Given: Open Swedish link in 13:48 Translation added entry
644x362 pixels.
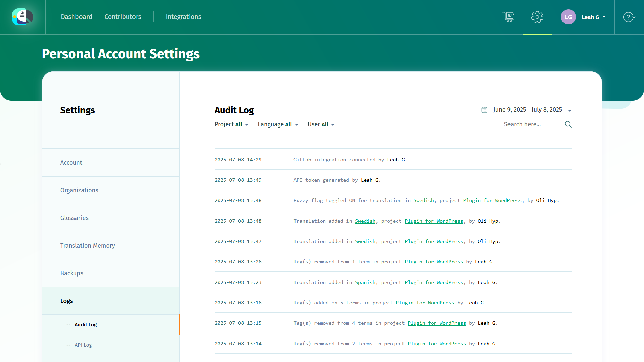Looking at the screenshot, I should (365, 221).
